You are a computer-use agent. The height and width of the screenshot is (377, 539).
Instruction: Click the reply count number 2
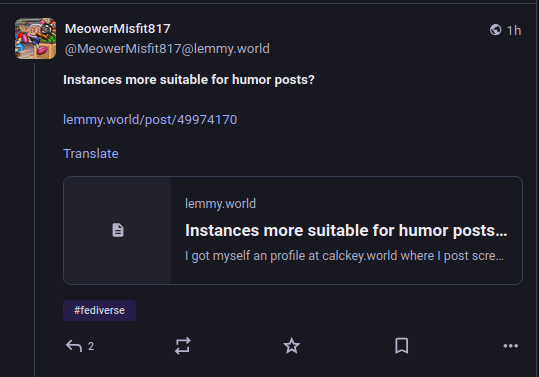(x=91, y=346)
